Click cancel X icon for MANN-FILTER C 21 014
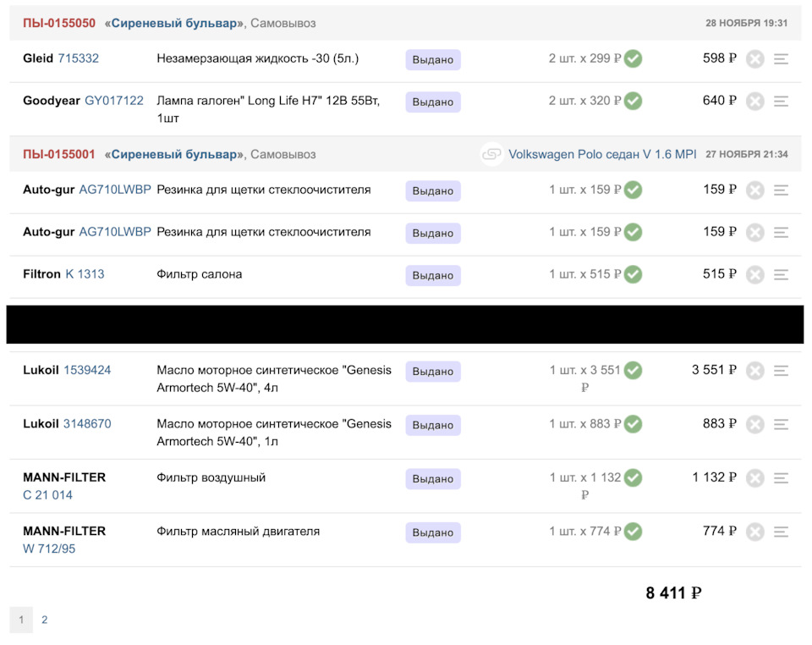This screenshot has width=812, height=645. coord(755,478)
